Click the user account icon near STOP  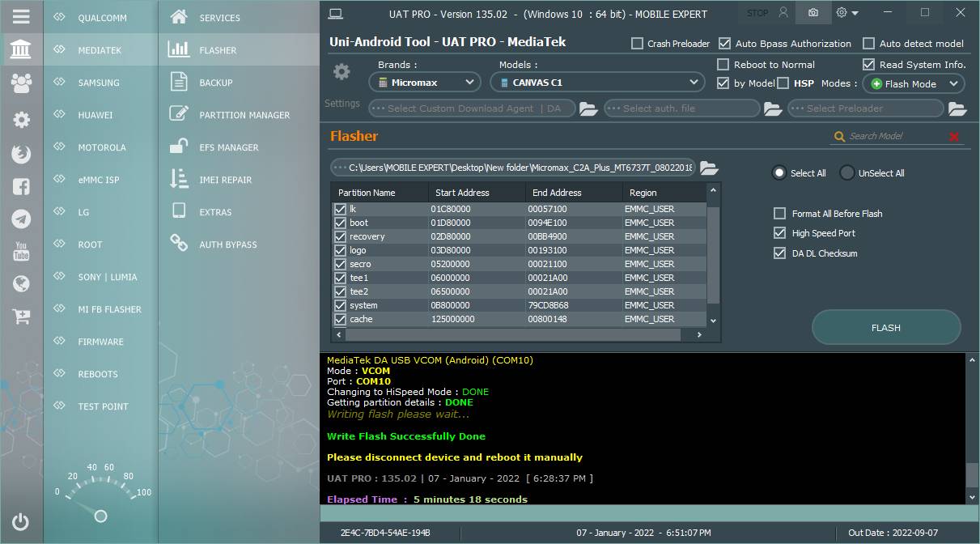783,13
